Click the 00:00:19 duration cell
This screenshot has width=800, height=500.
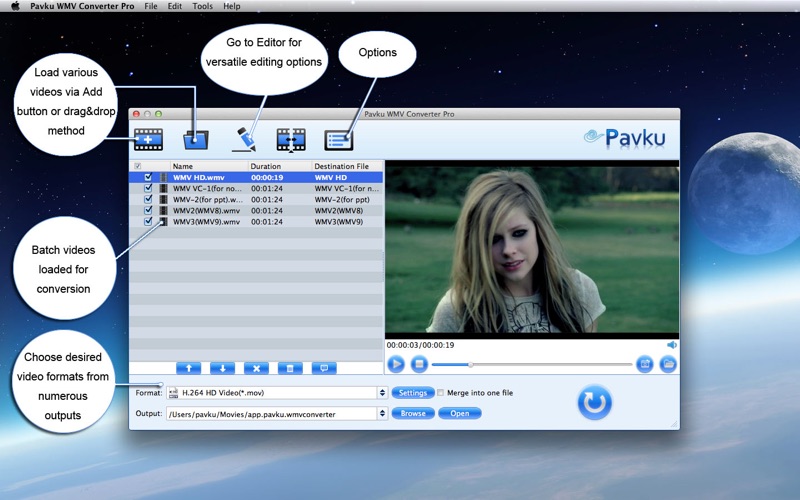(267, 177)
